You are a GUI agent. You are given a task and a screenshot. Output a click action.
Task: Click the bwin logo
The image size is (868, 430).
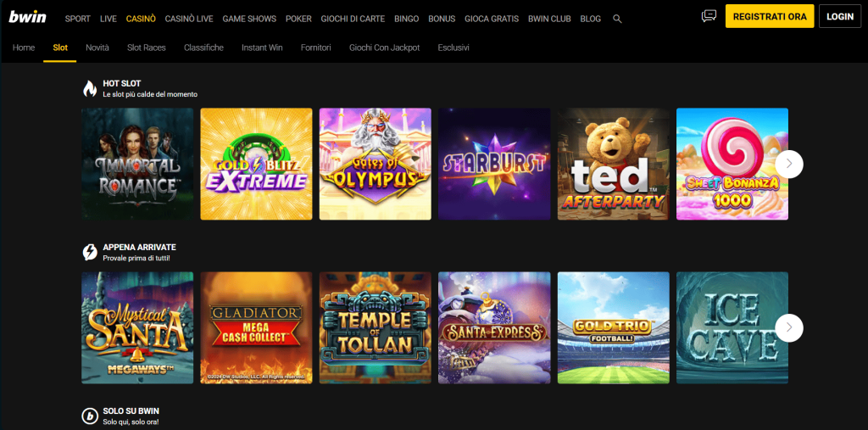tap(28, 17)
